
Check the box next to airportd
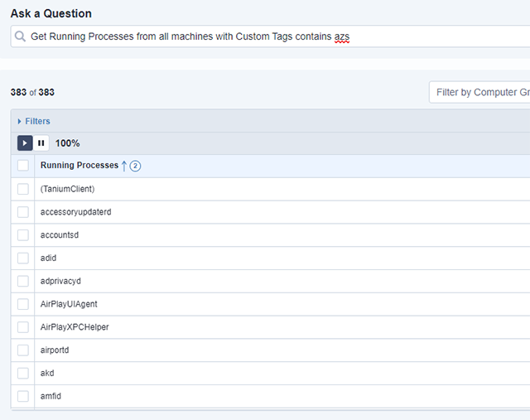[x=23, y=350]
